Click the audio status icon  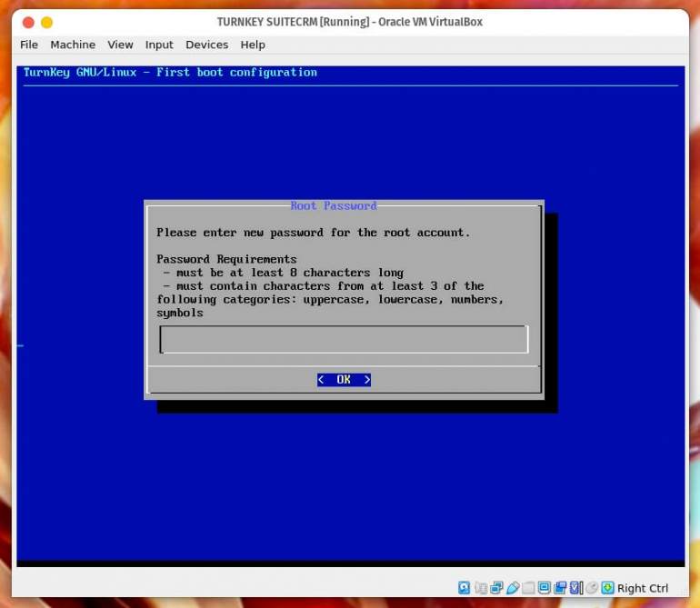(x=481, y=587)
